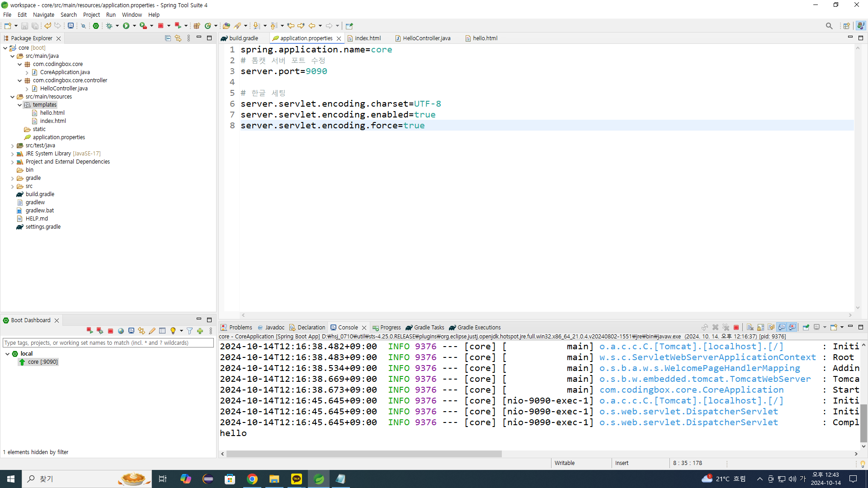Expand the src/test/java folder
This screenshot has width=868, height=488.
pyautogui.click(x=13, y=145)
